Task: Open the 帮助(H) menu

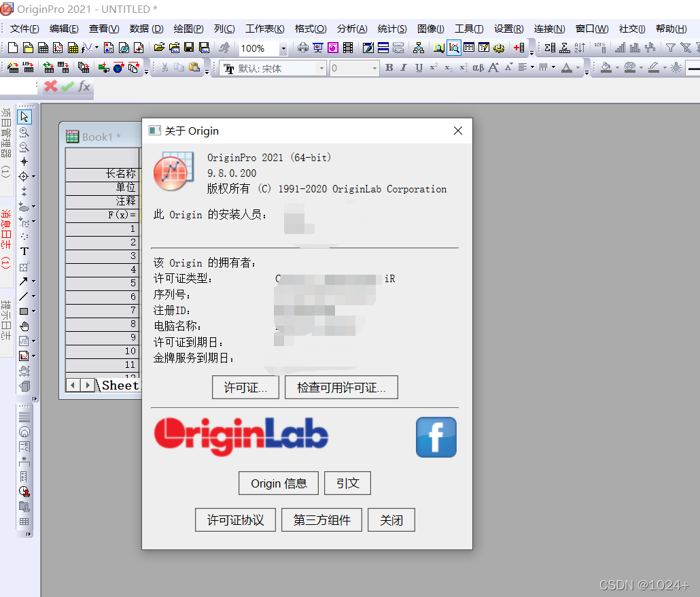Action: (671, 29)
